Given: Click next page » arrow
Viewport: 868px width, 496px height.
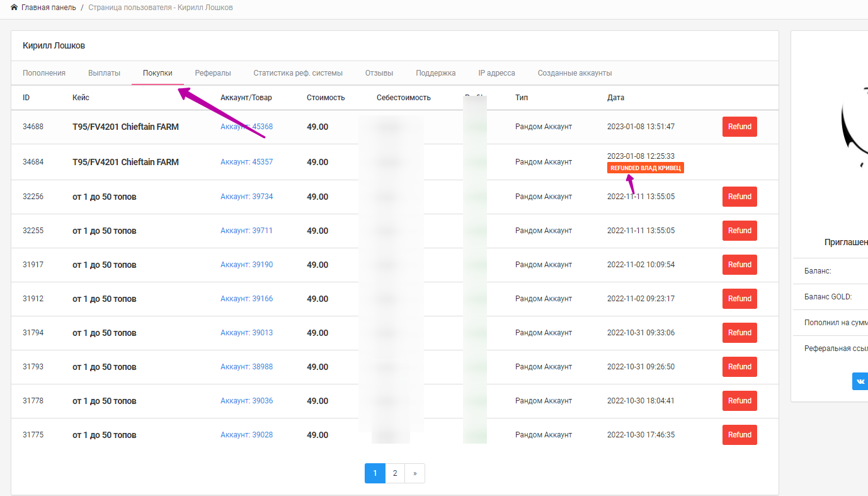Looking at the screenshot, I should click(414, 473).
